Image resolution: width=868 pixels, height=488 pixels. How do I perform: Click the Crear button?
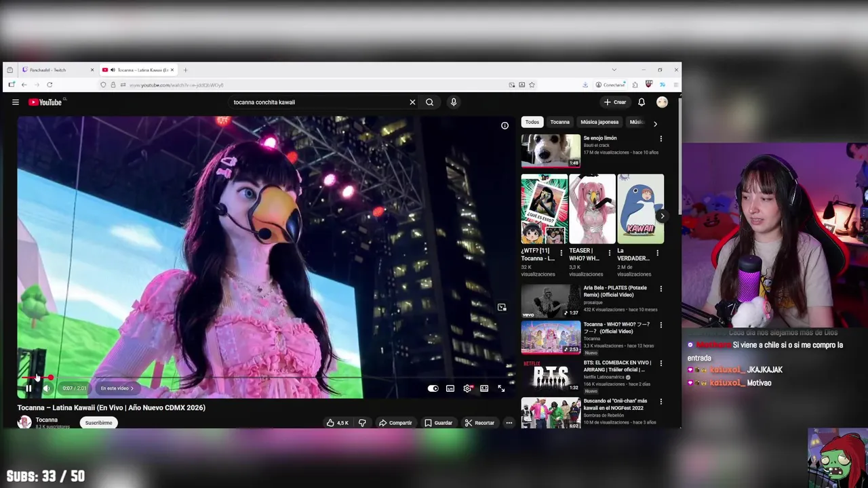coord(615,102)
